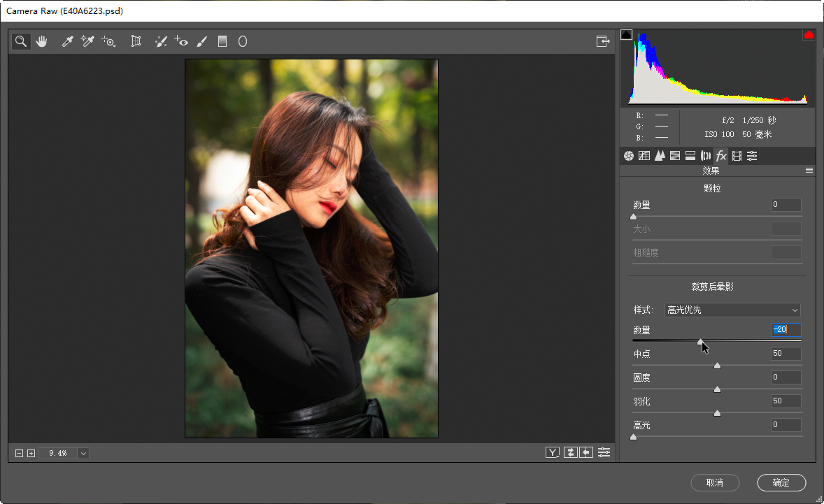
Task: Select the Graduated Filter tool
Action: (222, 42)
